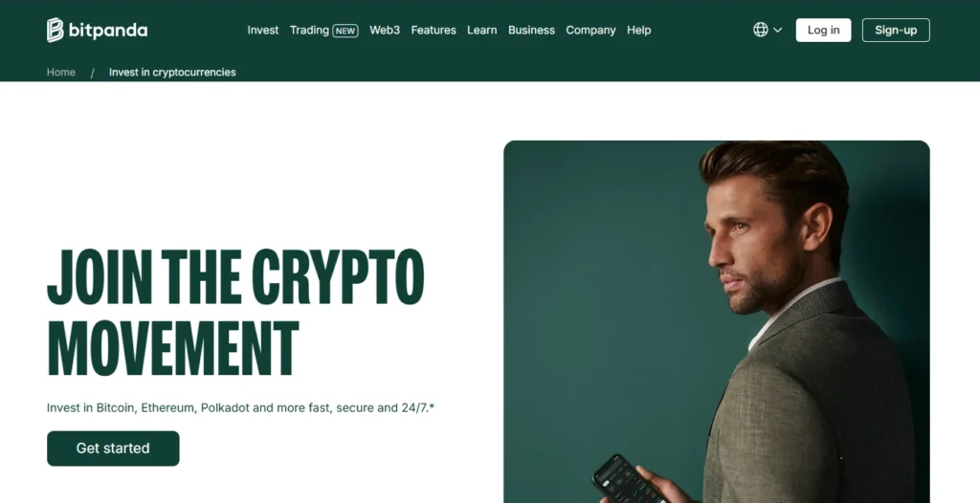Viewport: 980px width, 503px height.
Task: Open the globe language selector
Action: (x=760, y=30)
